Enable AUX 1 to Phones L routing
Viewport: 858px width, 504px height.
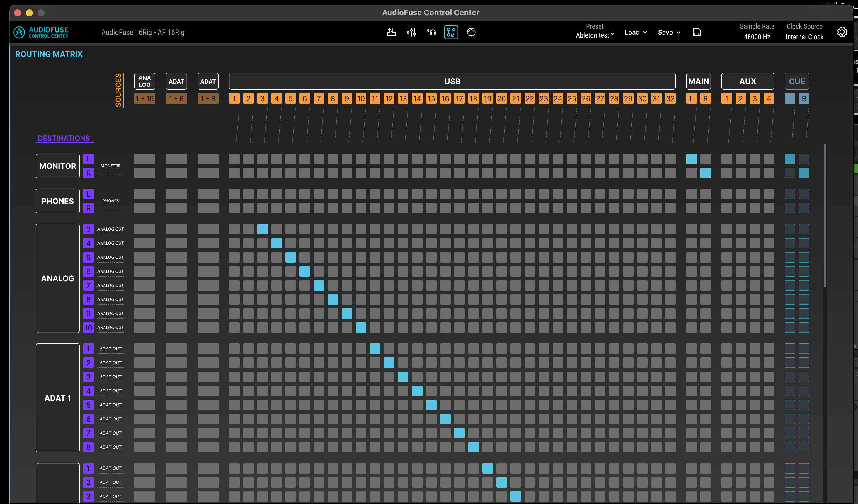[x=727, y=194]
